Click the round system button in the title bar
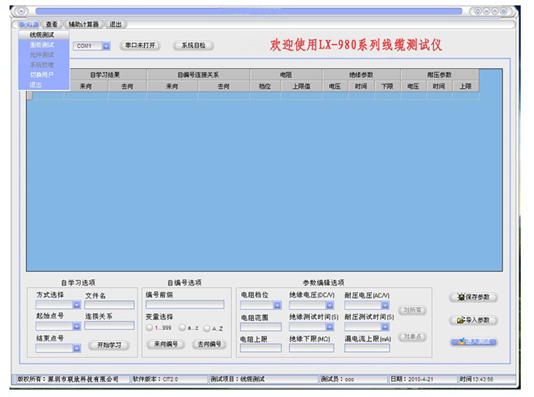Image resolution: width=534 pixels, height=397 pixels. 21,11
